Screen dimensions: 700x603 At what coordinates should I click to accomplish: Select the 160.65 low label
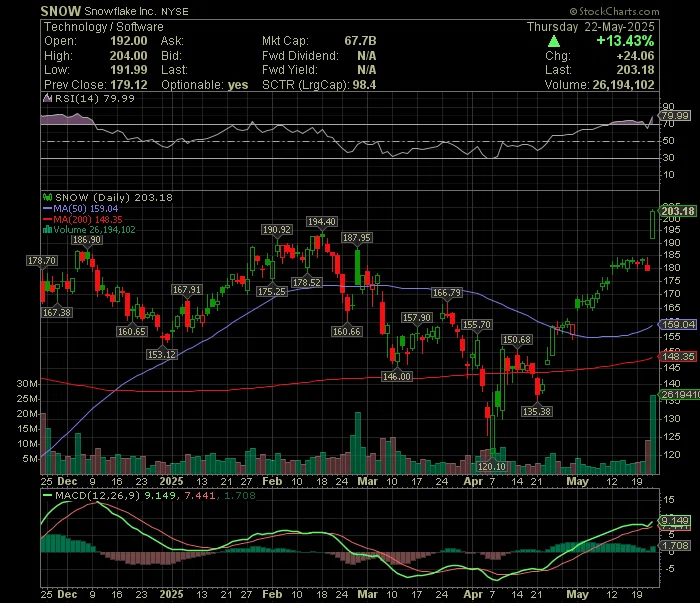coord(132,332)
